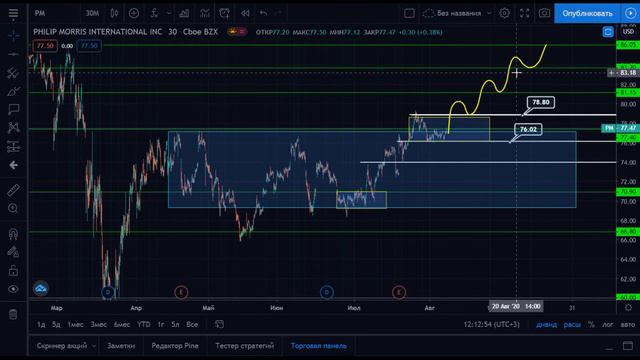Screen dimensions: 640x360
Task: Take a chart snapshot with the camera icon
Action: (x=544, y=13)
